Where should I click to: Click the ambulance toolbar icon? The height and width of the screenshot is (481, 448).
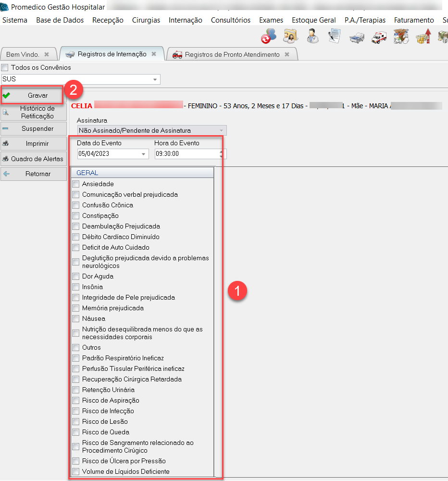(379, 37)
